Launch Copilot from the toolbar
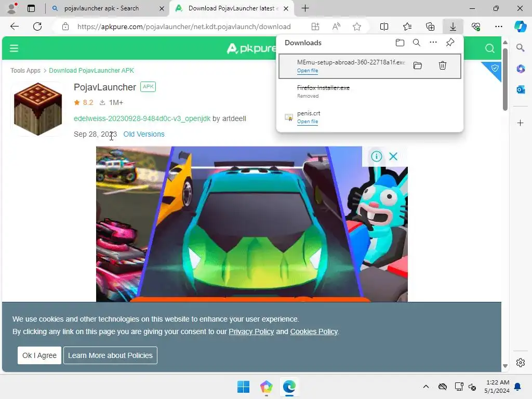The height and width of the screenshot is (399, 532). (x=520, y=26)
